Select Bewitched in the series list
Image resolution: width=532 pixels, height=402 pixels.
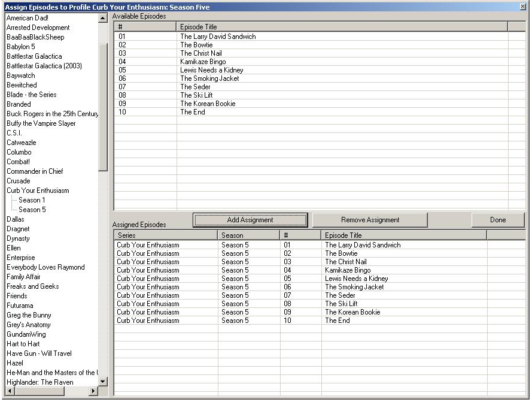[x=22, y=85]
